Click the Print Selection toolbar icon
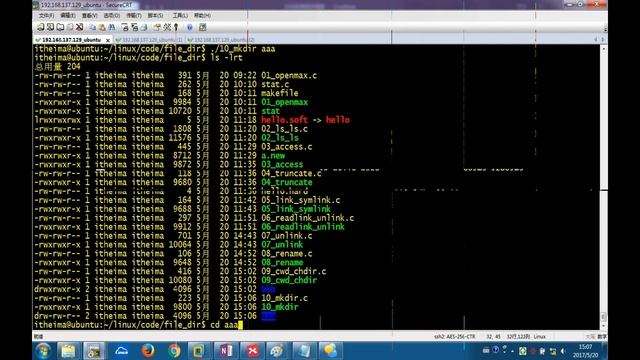This screenshot has width=640, height=360. pos(134,27)
